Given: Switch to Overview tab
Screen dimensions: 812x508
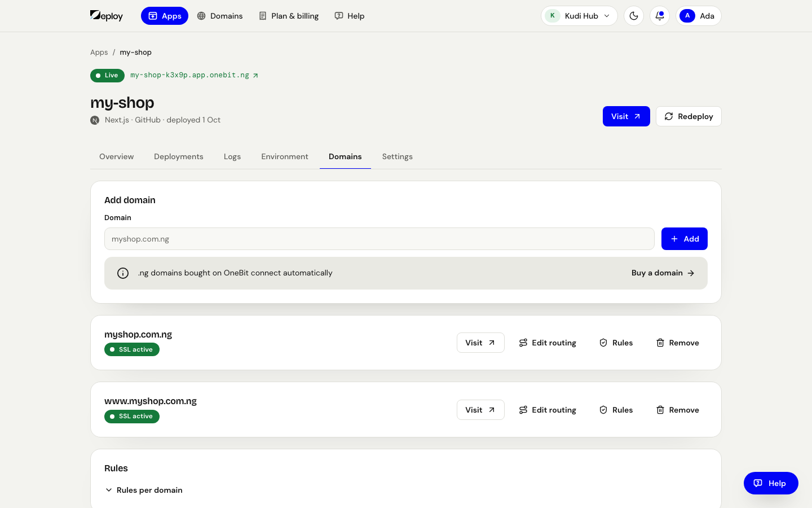Looking at the screenshot, I should click(x=117, y=156).
